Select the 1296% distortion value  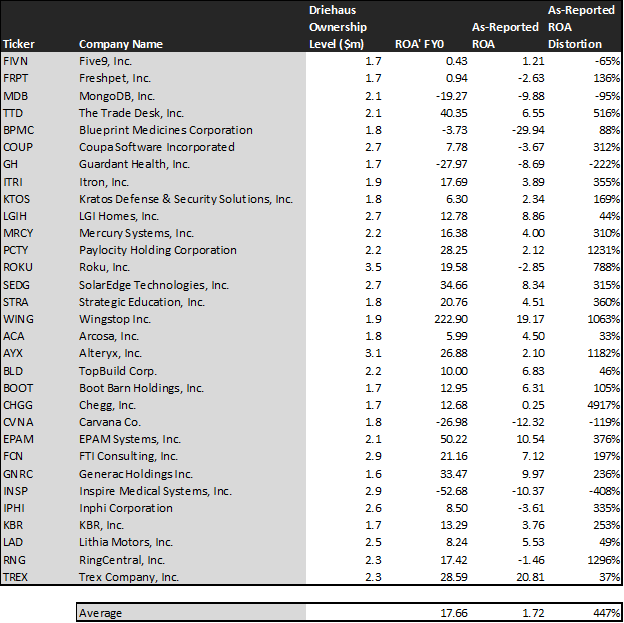603,560
